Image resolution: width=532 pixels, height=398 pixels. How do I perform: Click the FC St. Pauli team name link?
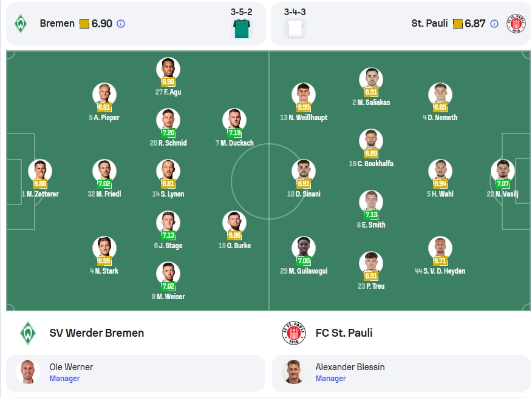344,333
